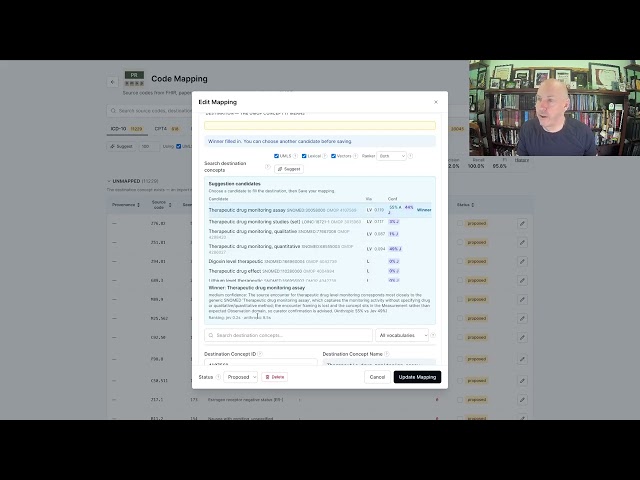The image size is (640, 480).
Task: Edit mapping for source code Z76.82 row
Action: 522,223
